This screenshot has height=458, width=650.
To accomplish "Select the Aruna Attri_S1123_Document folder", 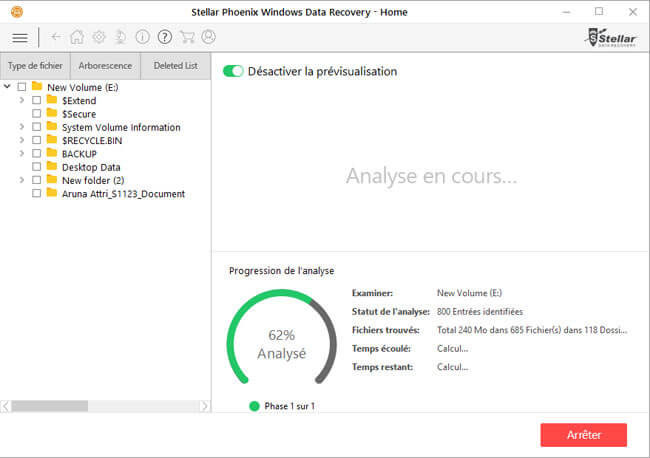I will (122, 194).
